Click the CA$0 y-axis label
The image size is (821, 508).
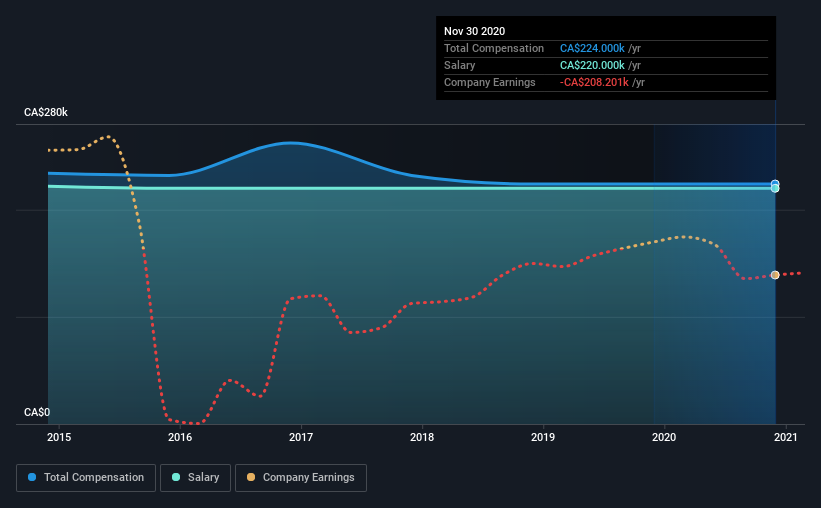(37, 413)
